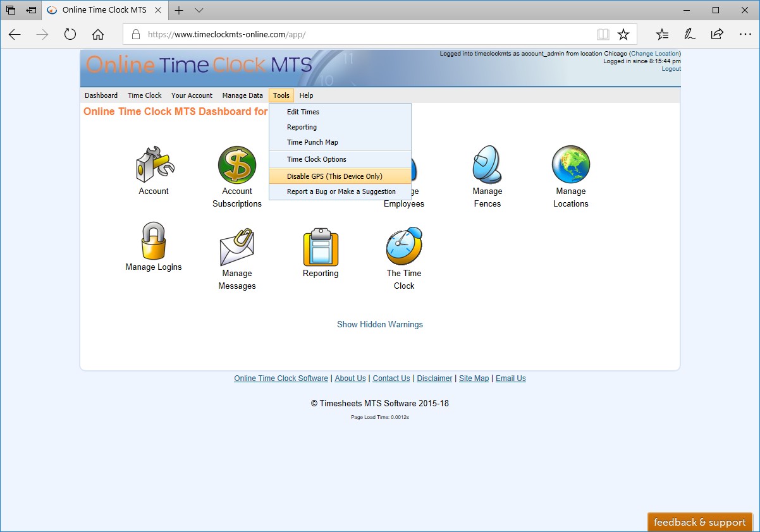The width and height of the screenshot is (760, 532).
Task: Open the Manage Data menu
Action: coord(243,95)
